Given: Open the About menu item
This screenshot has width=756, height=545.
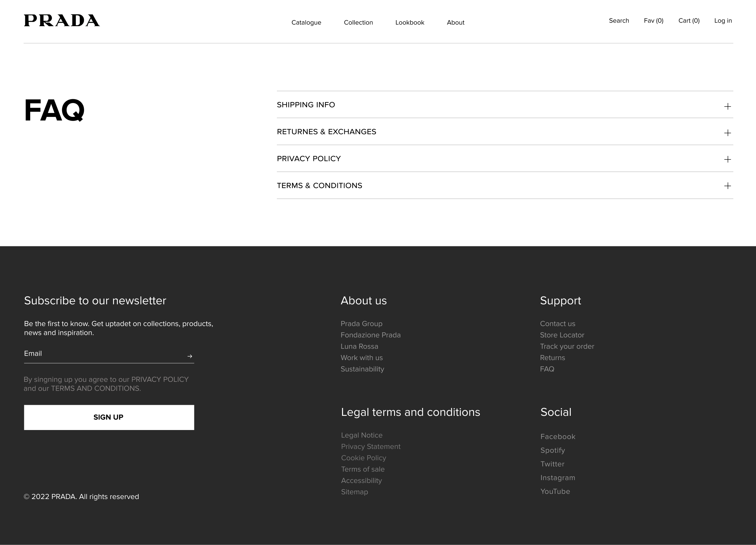Looking at the screenshot, I should point(456,23).
